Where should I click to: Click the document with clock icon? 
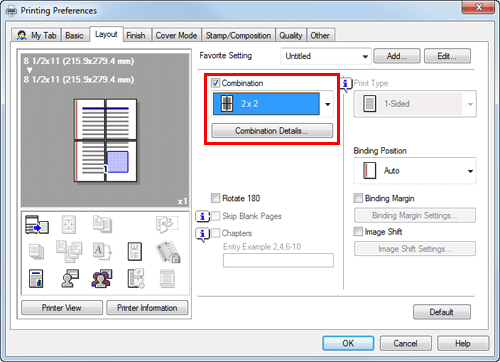tap(136, 279)
